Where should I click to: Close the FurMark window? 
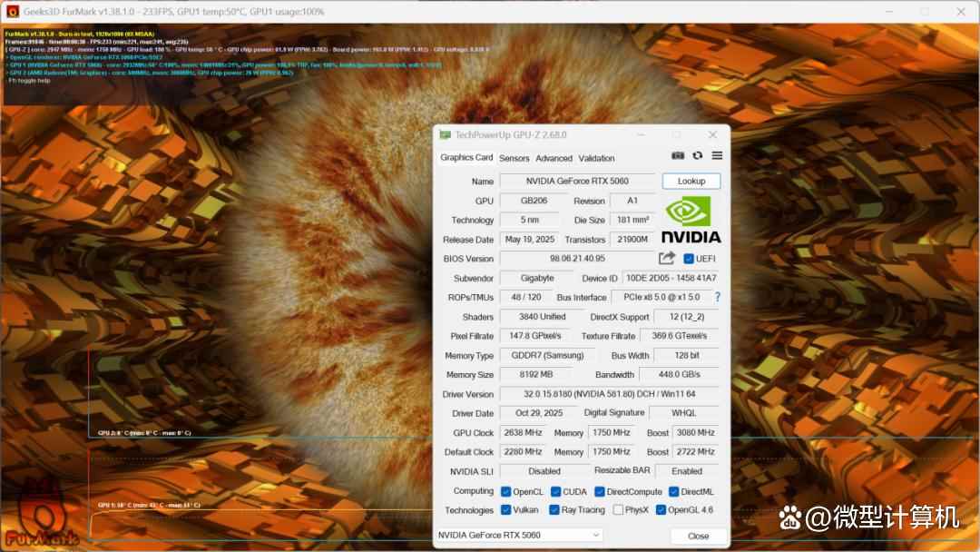pos(961,11)
